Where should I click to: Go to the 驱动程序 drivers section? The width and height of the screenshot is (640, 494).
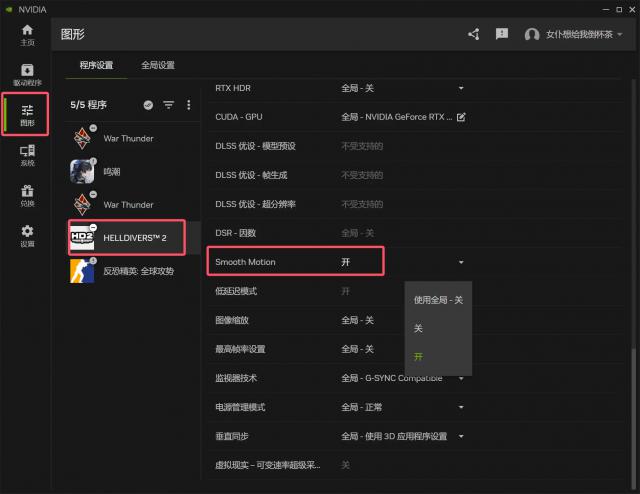click(x=27, y=74)
